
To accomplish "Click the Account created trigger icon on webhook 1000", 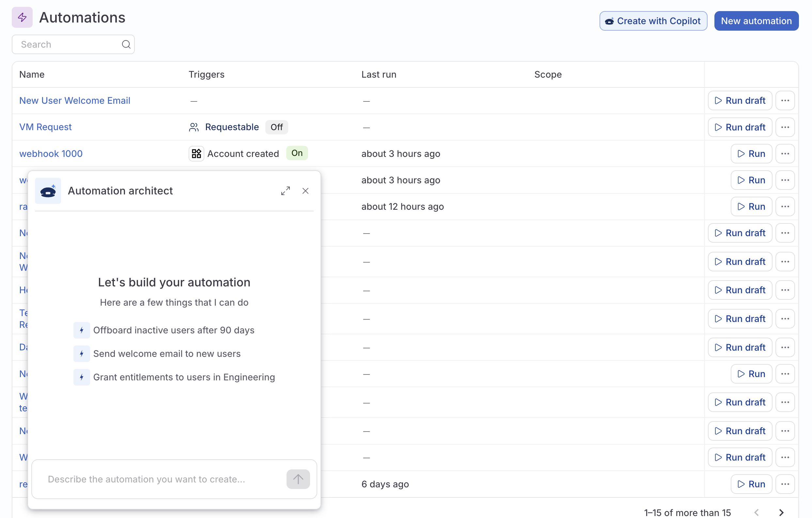I will pos(196,153).
